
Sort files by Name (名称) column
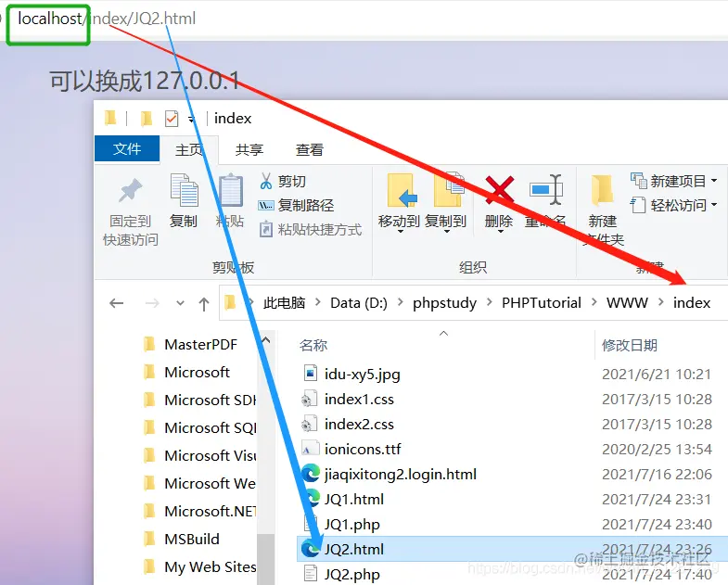click(313, 345)
